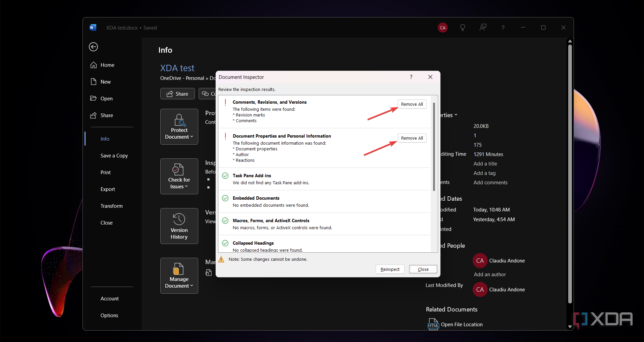This screenshot has width=644, height=342.
Task: Remove All document properties and personal information
Action: click(x=412, y=138)
